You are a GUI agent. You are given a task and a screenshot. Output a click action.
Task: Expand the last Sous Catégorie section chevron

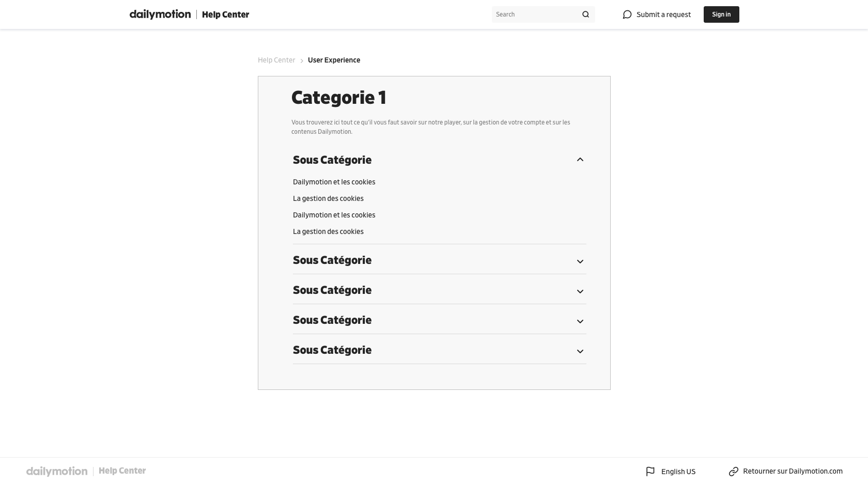[x=580, y=351]
